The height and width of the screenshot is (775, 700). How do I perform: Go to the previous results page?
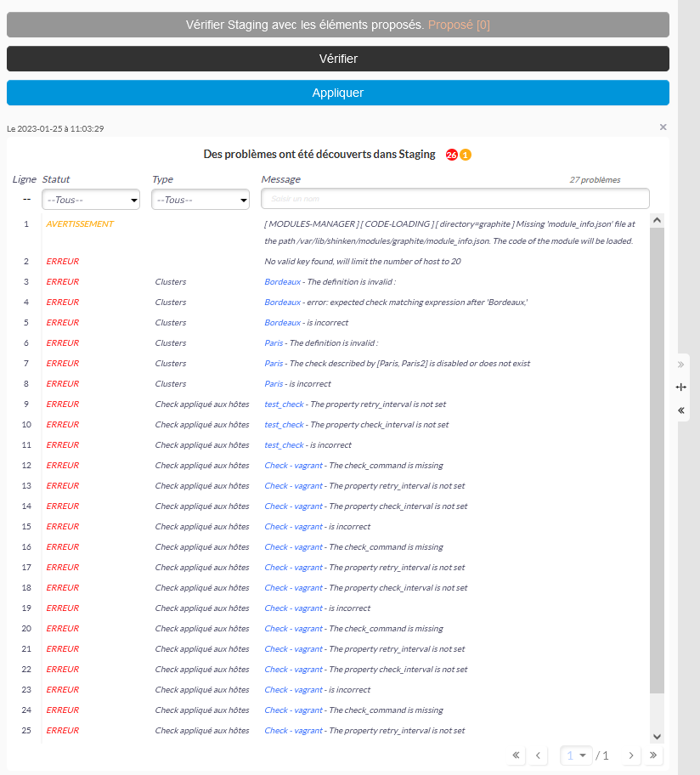coord(538,755)
